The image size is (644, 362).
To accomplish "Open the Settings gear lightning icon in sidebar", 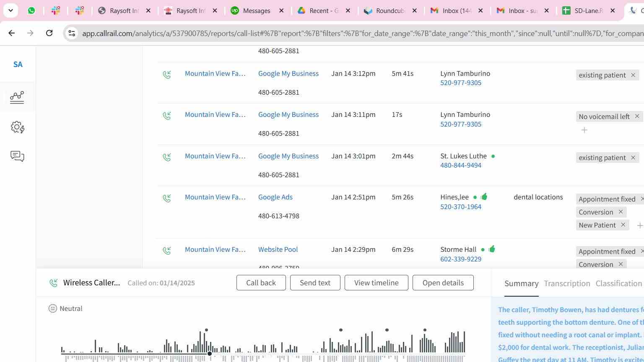I will click(x=17, y=127).
